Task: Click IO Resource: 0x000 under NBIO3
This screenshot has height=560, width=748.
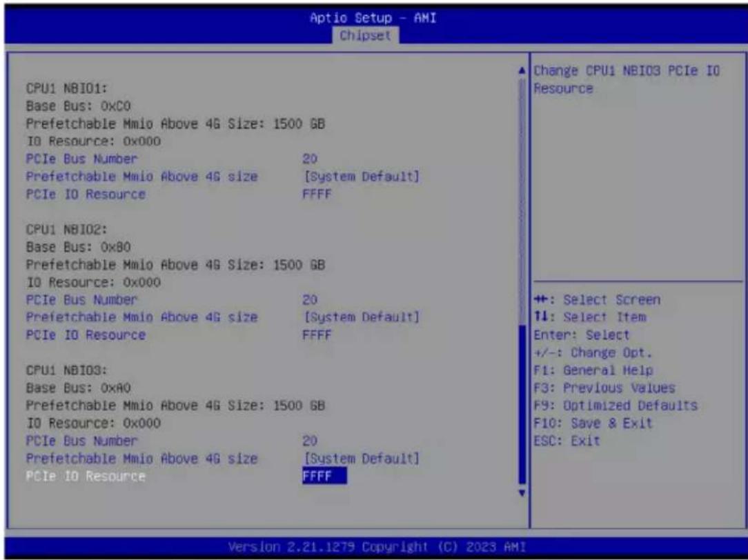Action: pyautogui.click(x=93, y=423)
